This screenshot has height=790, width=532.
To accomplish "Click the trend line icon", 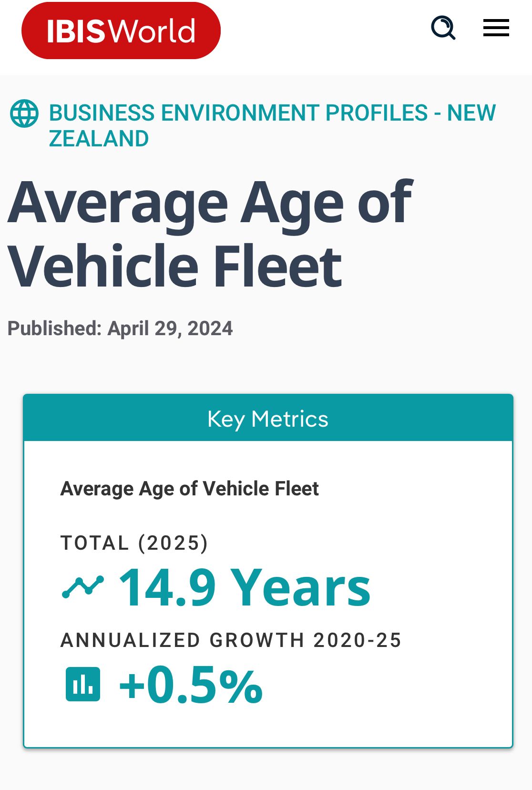I will [83, 587].
